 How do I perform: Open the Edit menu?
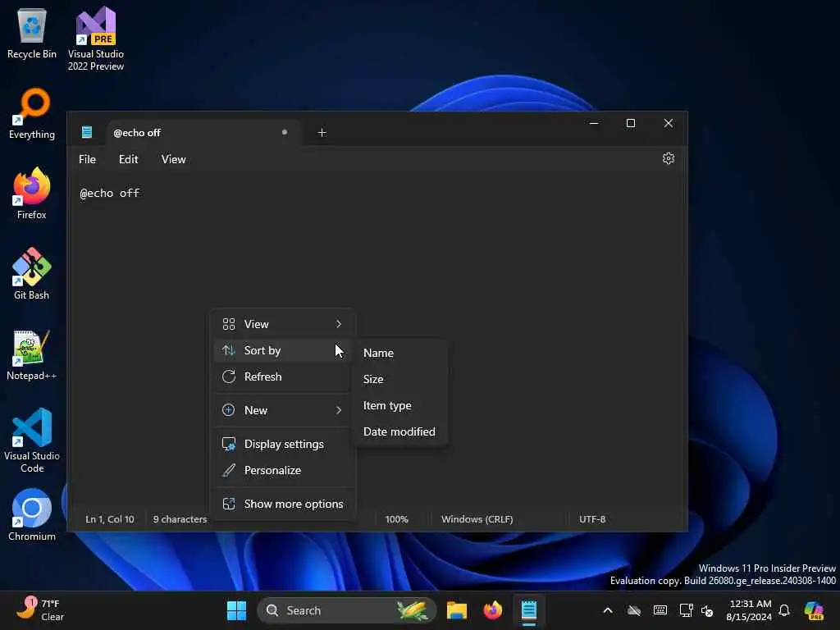click(129, 159)
